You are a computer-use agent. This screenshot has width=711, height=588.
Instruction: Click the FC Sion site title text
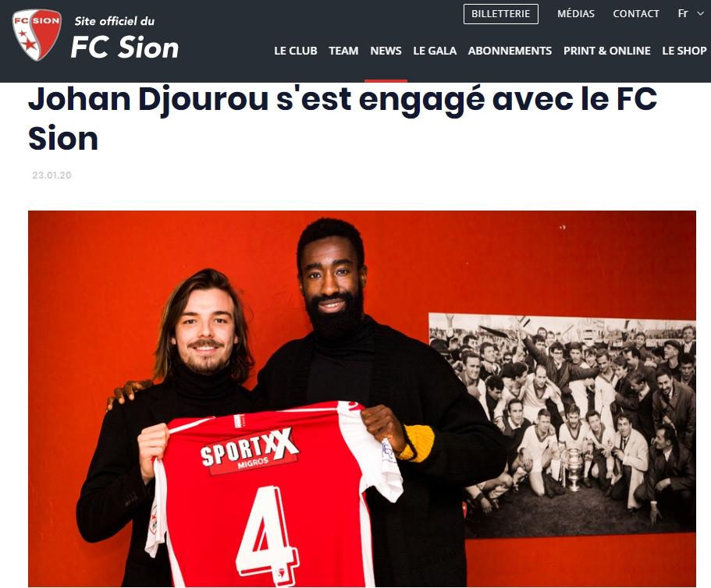125,47
